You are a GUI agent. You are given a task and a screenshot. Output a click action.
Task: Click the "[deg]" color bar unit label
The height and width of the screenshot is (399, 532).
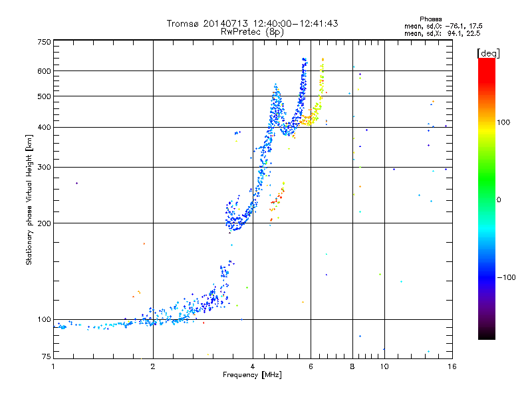pos(488,53)
